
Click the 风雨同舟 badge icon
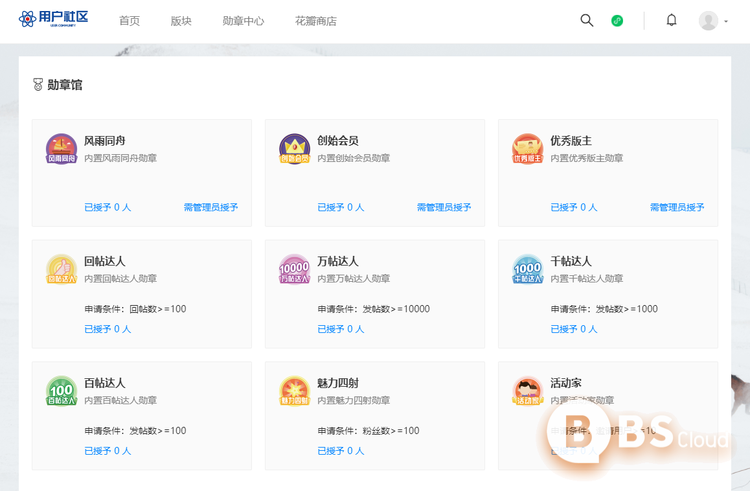coord(61,149)
